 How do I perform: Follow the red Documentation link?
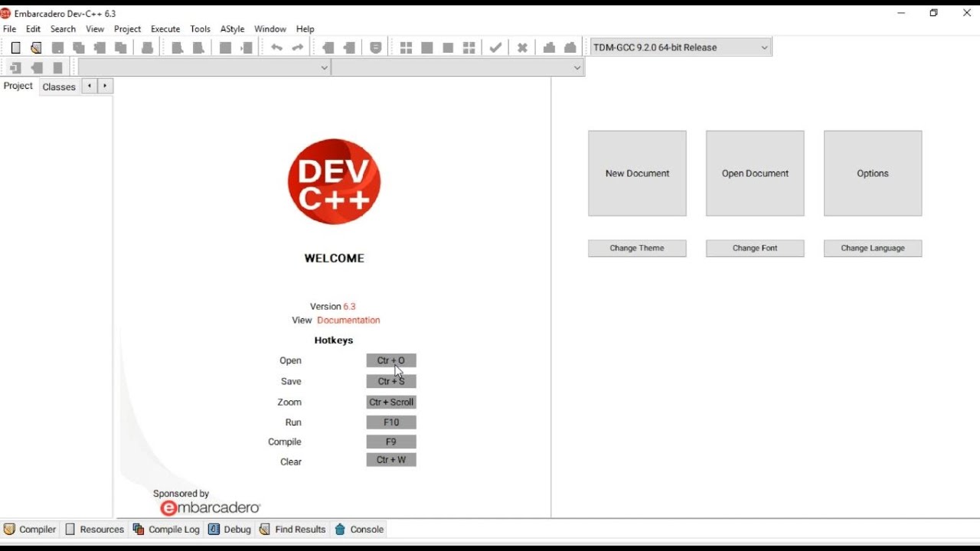point(348,321)
